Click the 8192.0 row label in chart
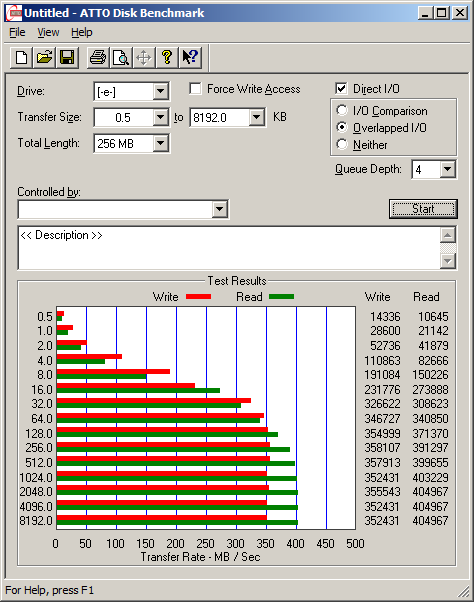The image size is (474, 602). pos(36,521)
